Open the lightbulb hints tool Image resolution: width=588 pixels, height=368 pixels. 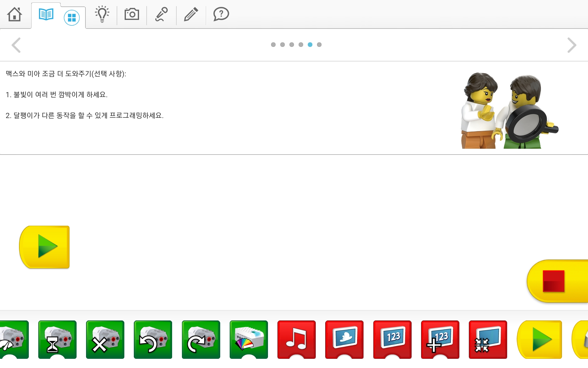coord(102,14)
